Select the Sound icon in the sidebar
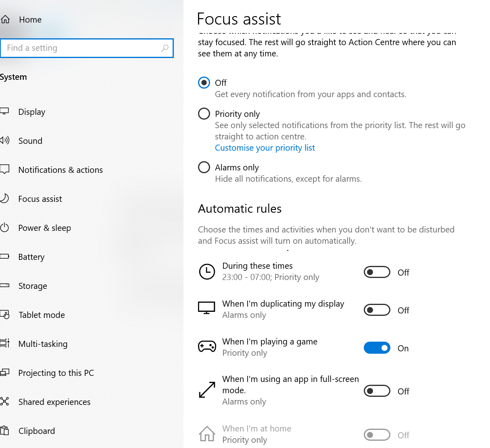 [5, 141]
